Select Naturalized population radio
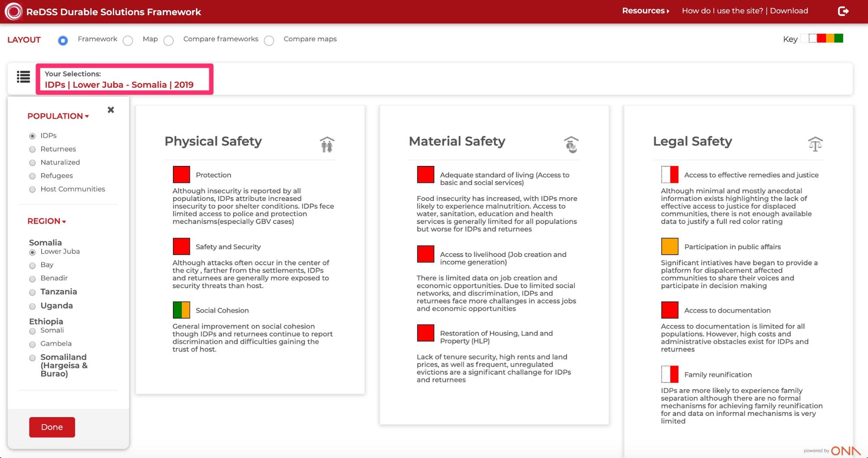This screenshot has width=868, height=458. (x=32, y=163)
